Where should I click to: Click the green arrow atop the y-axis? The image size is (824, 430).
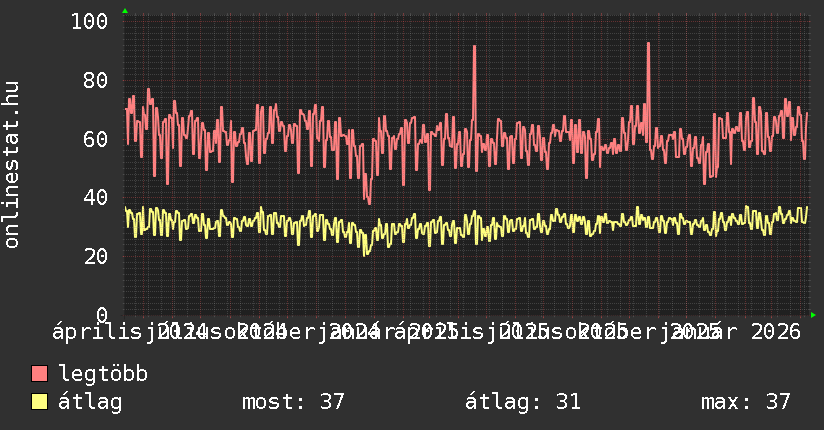point(124,11)
